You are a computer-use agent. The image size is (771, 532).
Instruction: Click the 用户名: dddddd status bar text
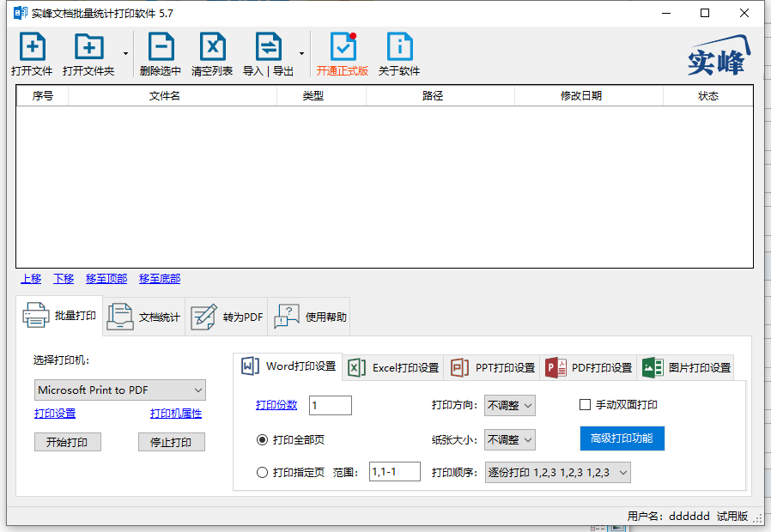pos(668,517)
